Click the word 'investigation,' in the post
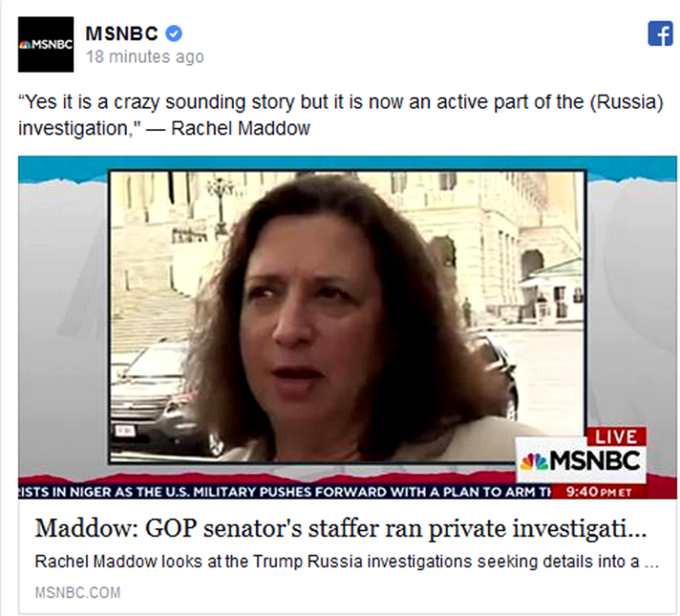680x616 pixels. [78, 128]
